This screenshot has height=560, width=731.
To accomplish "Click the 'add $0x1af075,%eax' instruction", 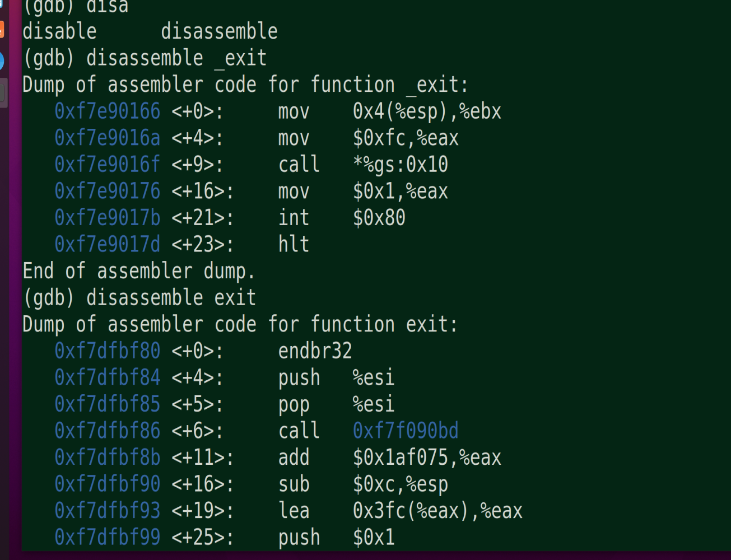I will click(390, 457).
